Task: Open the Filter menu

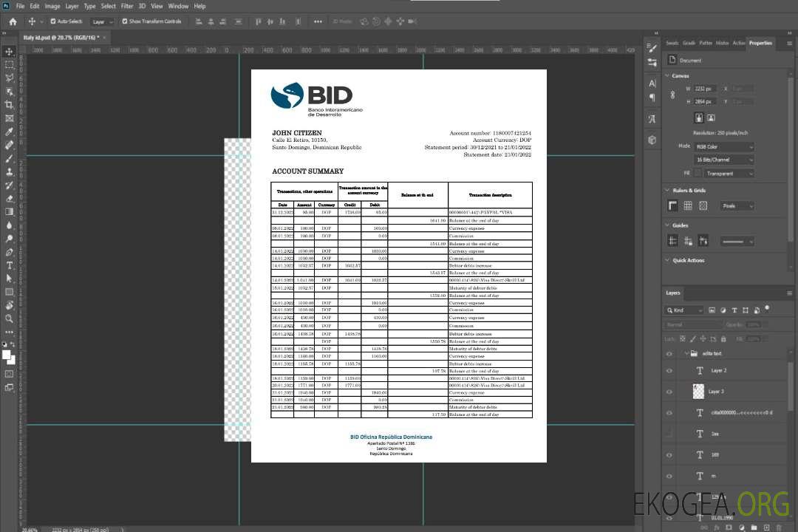Action: click(127, 6)
